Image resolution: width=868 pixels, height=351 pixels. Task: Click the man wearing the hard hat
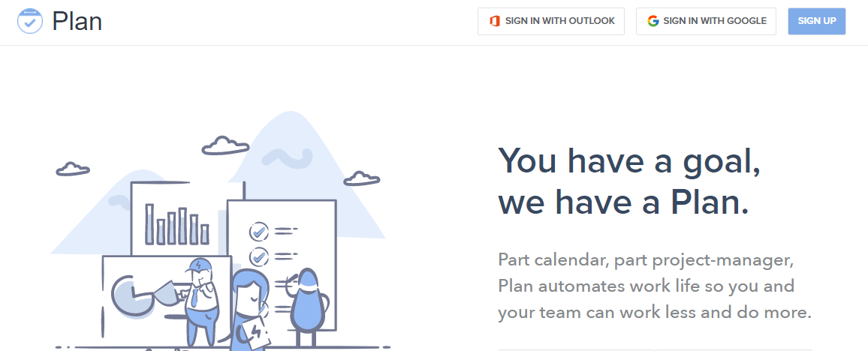(200, 301)
